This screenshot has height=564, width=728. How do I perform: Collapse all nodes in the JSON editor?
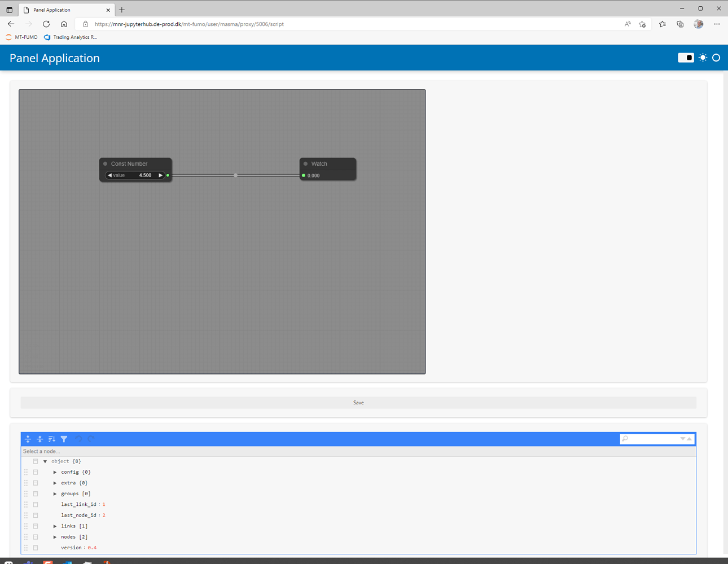[40, 439]
